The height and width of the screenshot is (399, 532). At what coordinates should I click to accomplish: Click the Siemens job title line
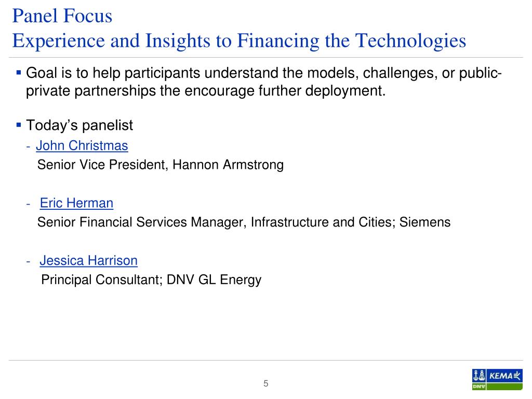click(x=244, y=222)
